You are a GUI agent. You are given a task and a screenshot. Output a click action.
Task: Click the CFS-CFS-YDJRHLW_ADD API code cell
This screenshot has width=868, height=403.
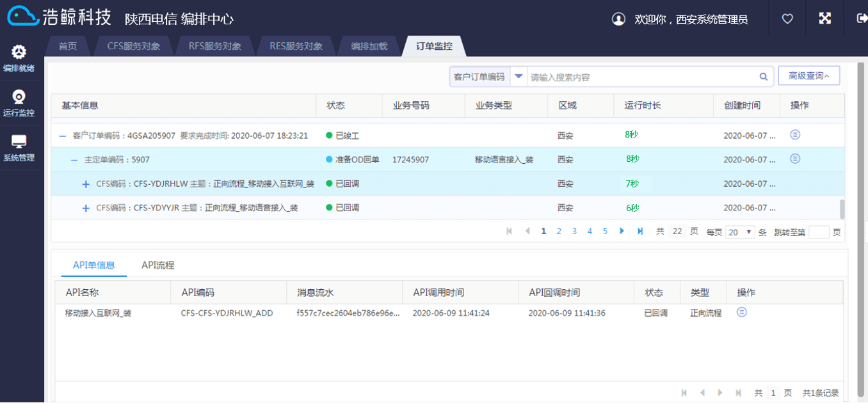(227, 313)
